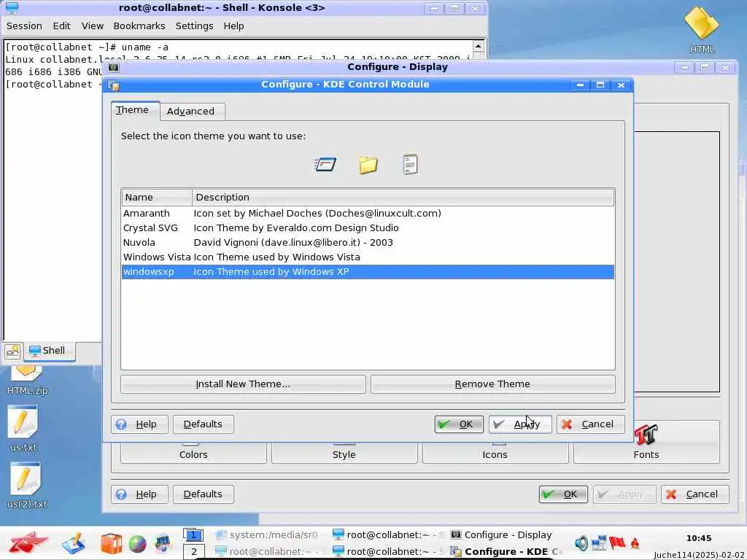Launch the orange office app in taskbar
The width and height of the screenshot is (747, 560).
click(111, 543)
